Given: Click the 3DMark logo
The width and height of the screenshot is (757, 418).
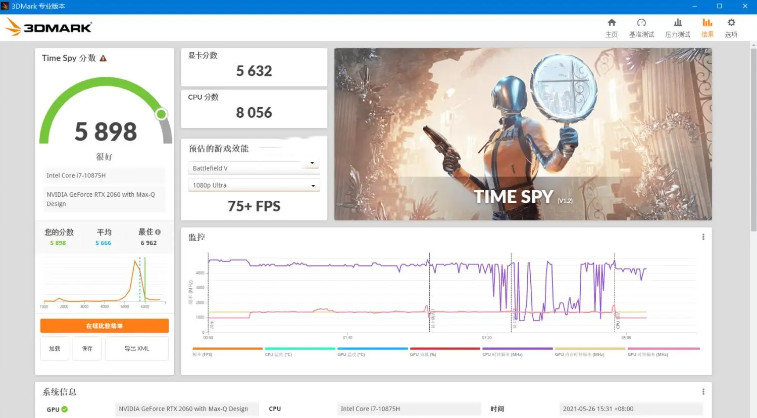Looking at the screenshot, I should point(48,27).
